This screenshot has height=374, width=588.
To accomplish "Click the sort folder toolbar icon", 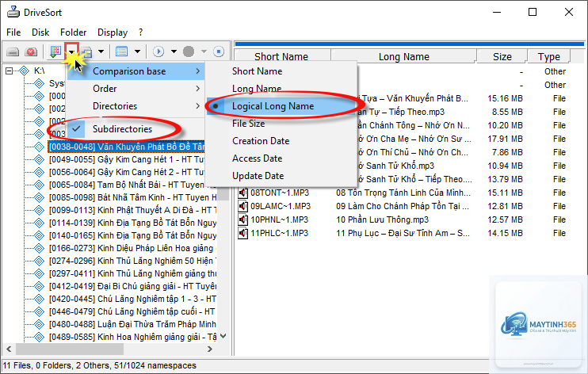I will 55,52.
